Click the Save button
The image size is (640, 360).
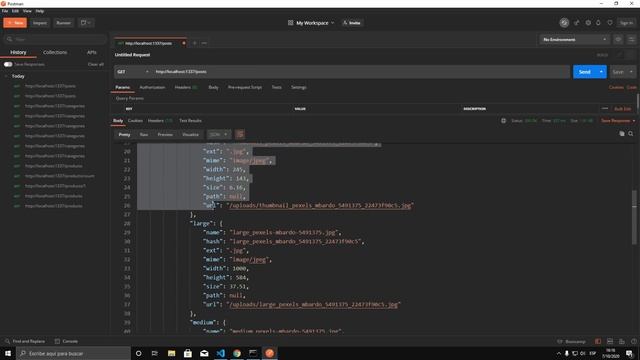618,72
